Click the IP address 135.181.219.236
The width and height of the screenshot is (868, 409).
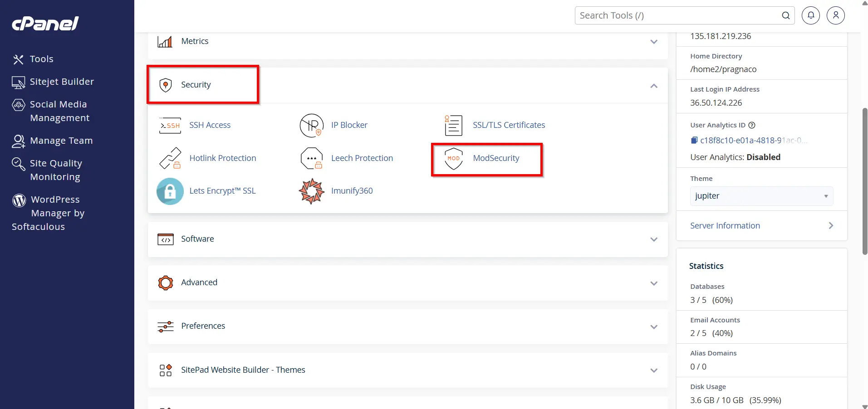pyautogui.click(x=721, y=36)
